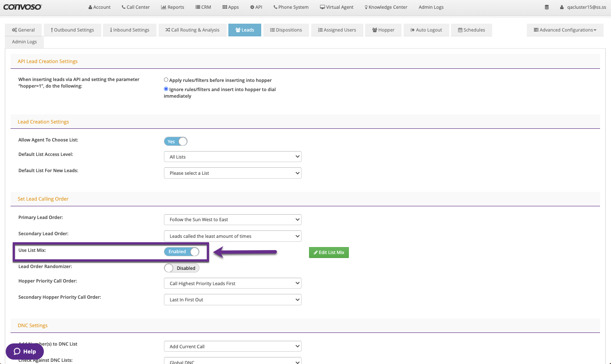Open the Admin Logs tab below General
Screen dimensions: 611x364
25,42
